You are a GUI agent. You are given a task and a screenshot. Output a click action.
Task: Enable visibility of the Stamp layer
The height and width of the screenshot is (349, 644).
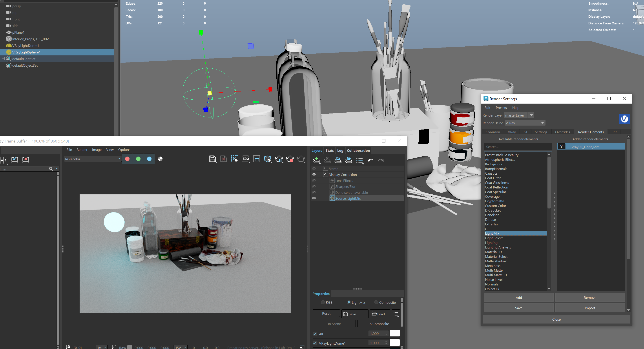(x=314, y=168)
